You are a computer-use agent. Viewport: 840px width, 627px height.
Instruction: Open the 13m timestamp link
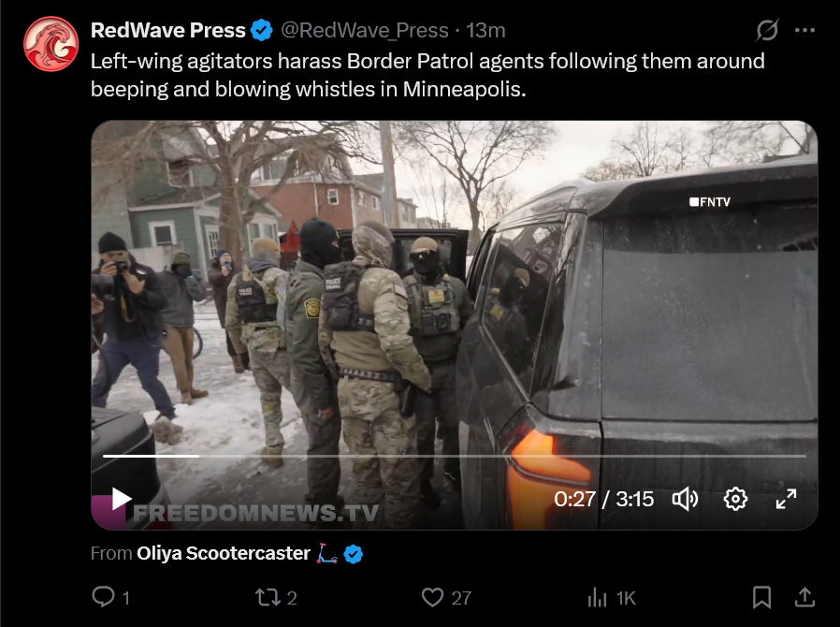(485, 31)
